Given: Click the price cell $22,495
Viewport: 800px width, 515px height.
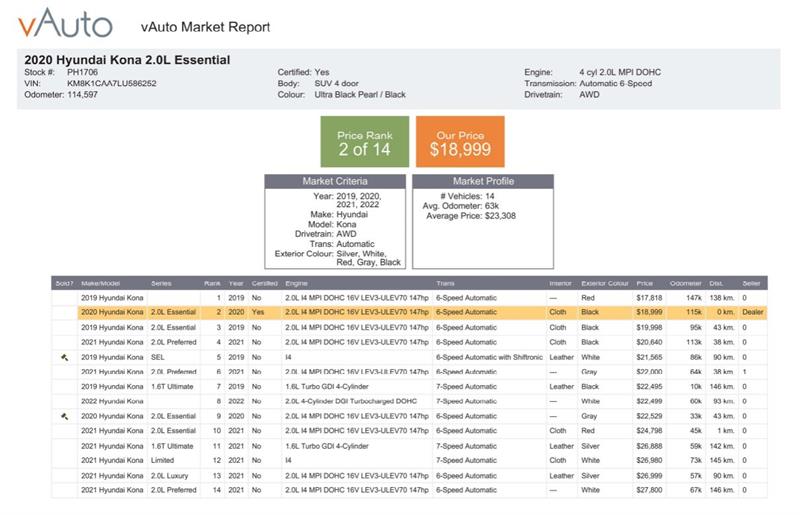Looking at the screenshot, I should point(649,386).
